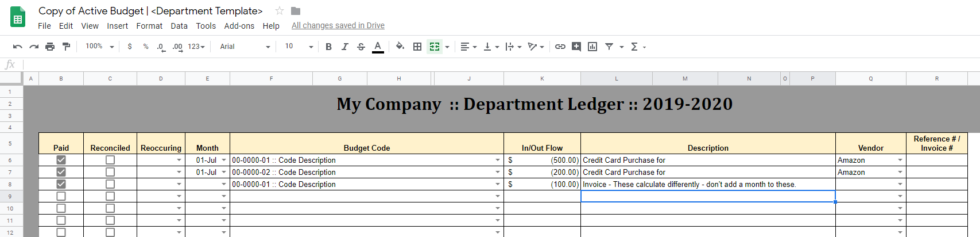Viewport: 980px width, 237px height.
Task: Click the Print icon
Action: [x=50, y=47]
